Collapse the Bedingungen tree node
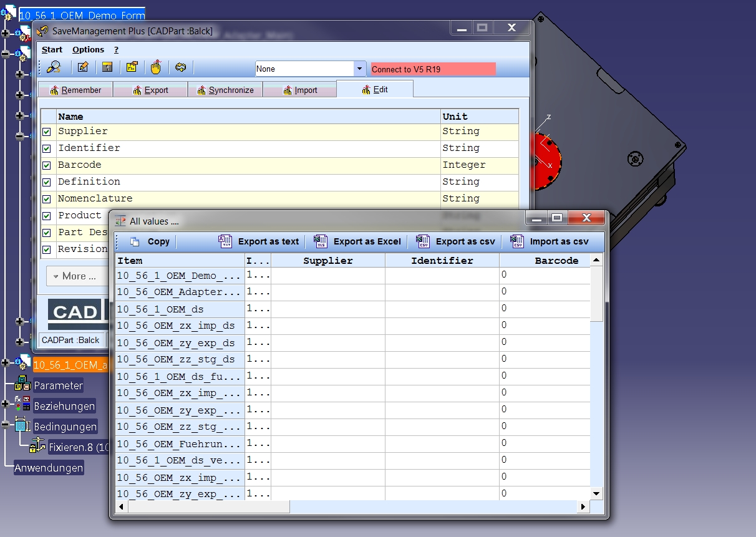 6,426
